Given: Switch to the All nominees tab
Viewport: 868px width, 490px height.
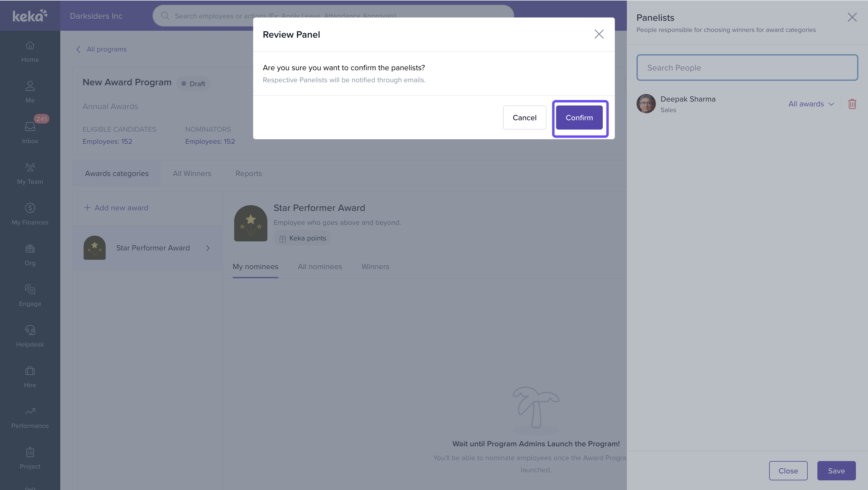Looking at the screenshot, I should (319, 267).
